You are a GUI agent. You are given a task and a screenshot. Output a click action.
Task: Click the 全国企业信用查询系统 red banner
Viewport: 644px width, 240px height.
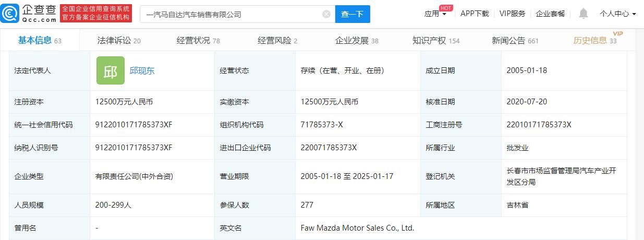tap(96, 14)
